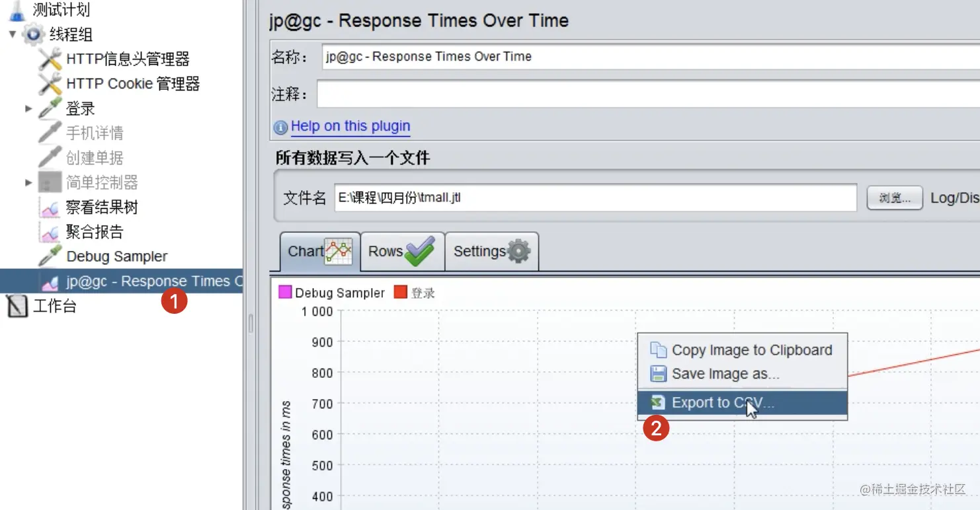Switch to the Rows tab
The width and height of the screenshot is (980, 510).
[403, 251]
